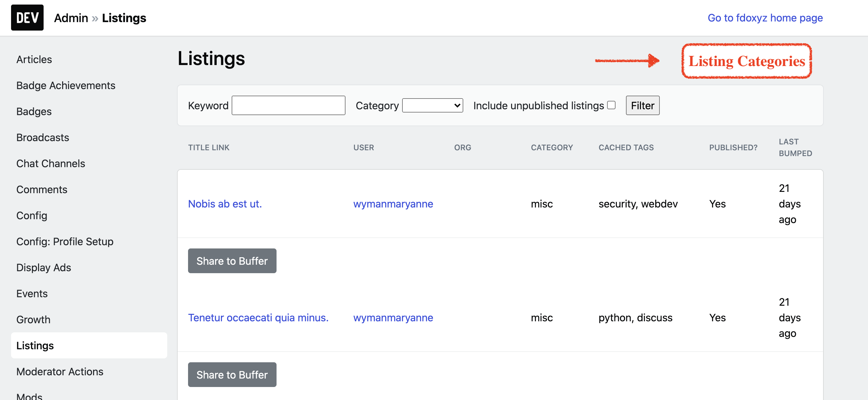The height and width of the screenshot is (400, 868).
Task: Focus the Keyword input field
Action: [288, 106]
